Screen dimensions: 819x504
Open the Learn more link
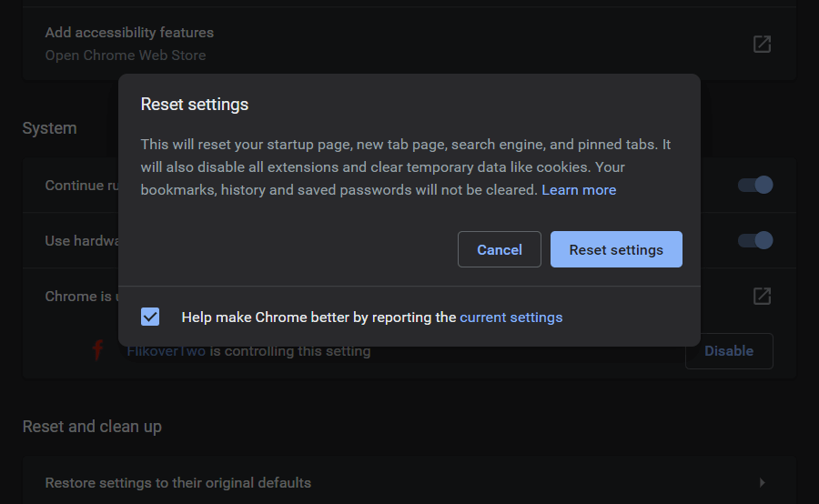pyautogui.click(x=579, y=190)
